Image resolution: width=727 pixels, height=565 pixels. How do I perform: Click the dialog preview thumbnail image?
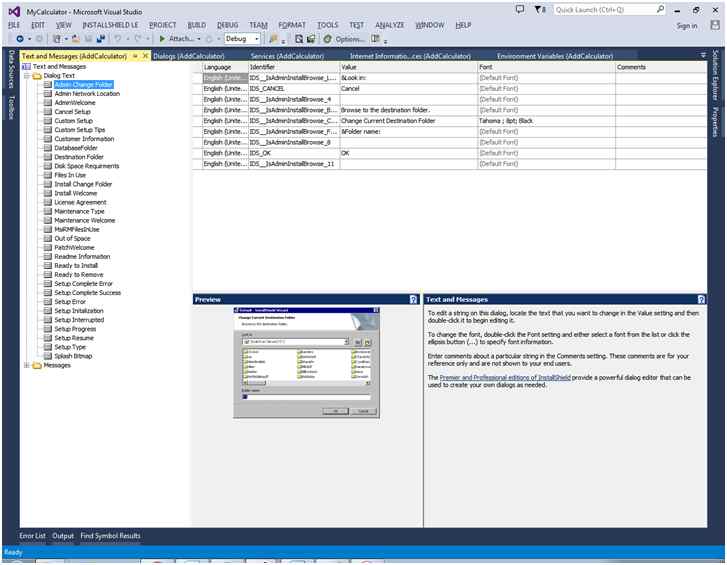pyautogui.click(x=306, y=362)
